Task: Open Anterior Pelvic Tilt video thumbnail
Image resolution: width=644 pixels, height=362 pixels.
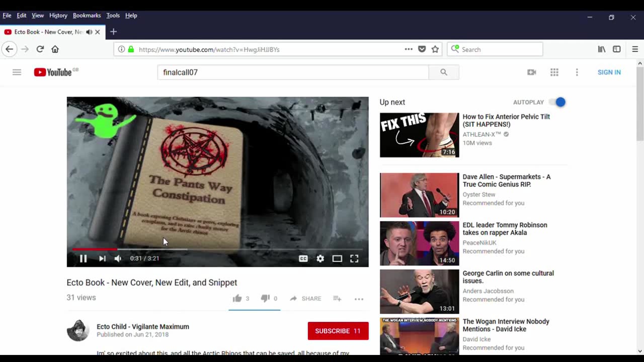Action: click(420, 135)
